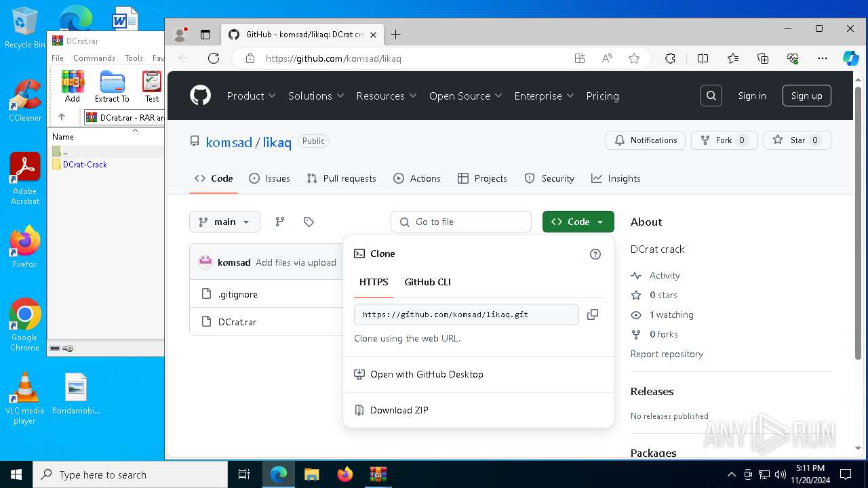Click Windows taskbar search box

[130, 474]
